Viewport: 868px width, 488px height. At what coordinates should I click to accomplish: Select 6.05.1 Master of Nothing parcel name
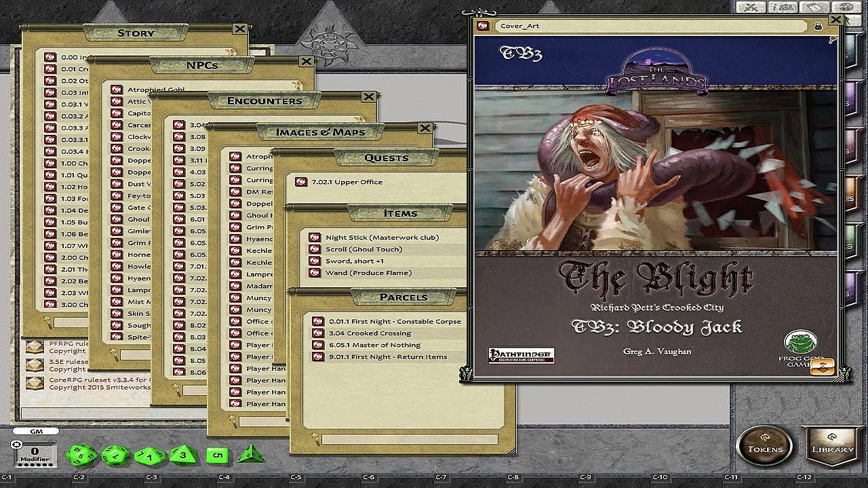coord(374,345)
